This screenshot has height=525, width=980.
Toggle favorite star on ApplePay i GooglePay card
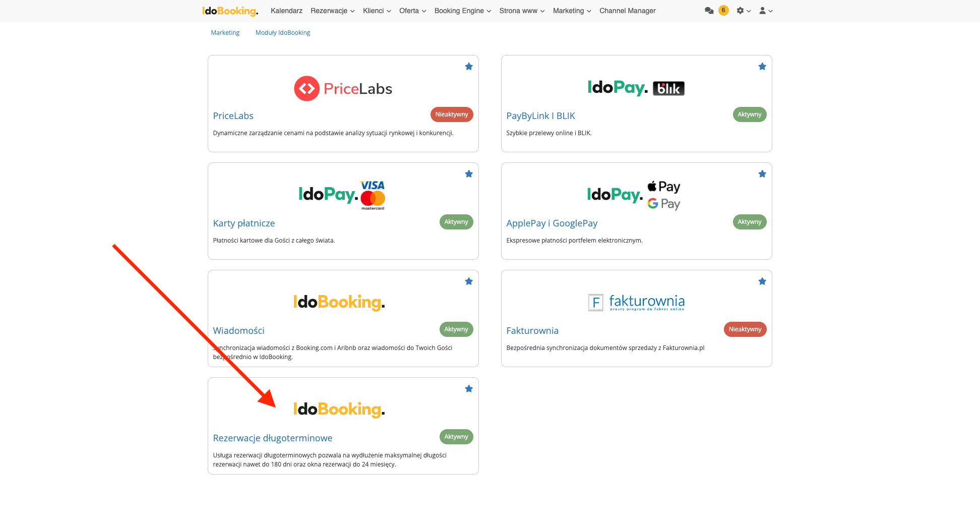(762, 174)
